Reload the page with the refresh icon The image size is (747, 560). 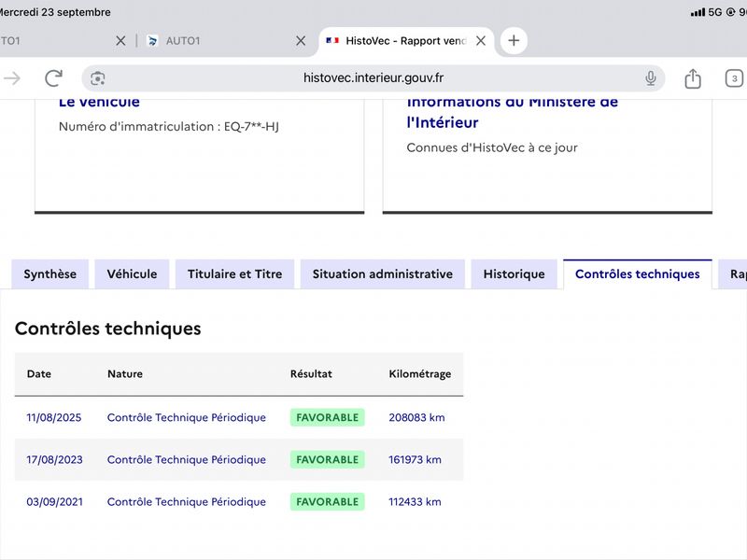53,78
